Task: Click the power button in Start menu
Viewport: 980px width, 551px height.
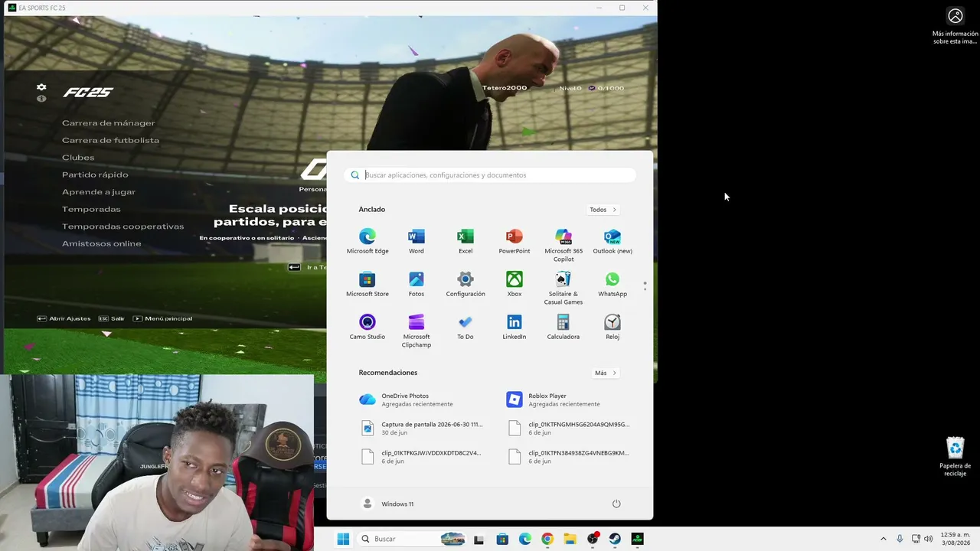Action: 616,504
